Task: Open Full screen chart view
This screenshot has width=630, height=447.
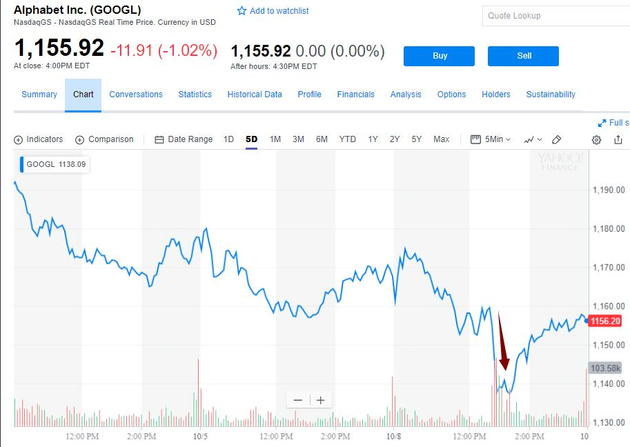Action: [613, 123]
